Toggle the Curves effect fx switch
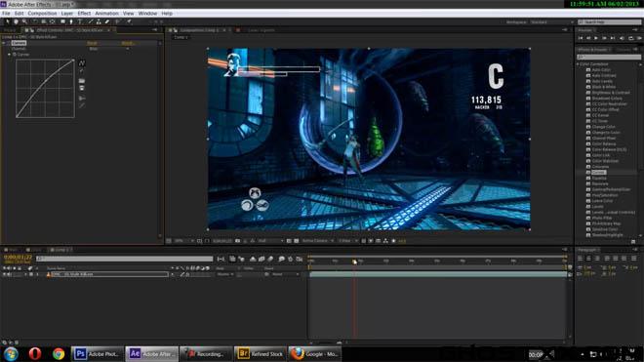Viewport: 644px width, 362px height. point(9,43)
